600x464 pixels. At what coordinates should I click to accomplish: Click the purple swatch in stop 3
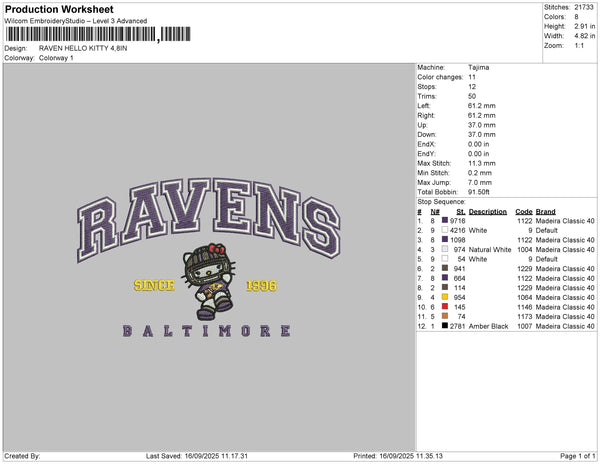point(445,239)
